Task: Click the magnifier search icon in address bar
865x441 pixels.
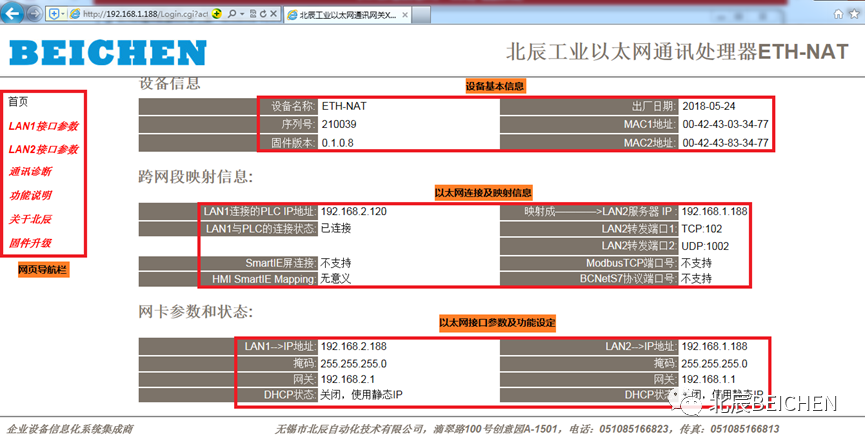Action: click(x=232, y=14)
